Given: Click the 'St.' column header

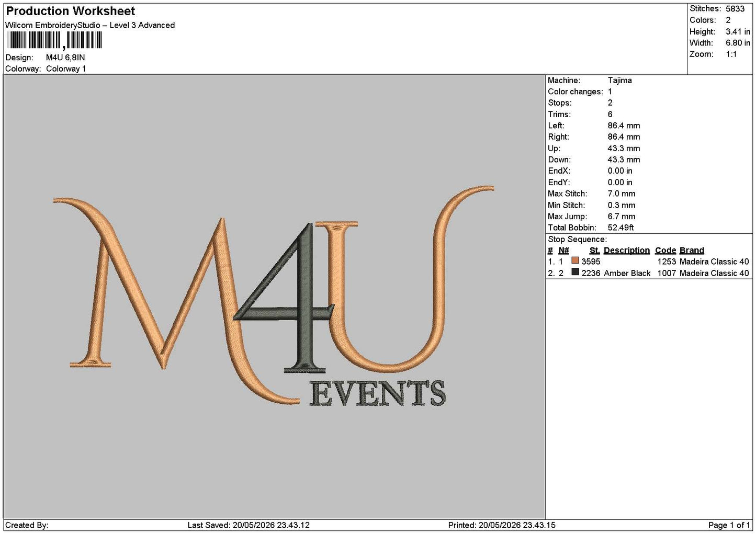Looking at the screenshot, I should tap(595, 251).
